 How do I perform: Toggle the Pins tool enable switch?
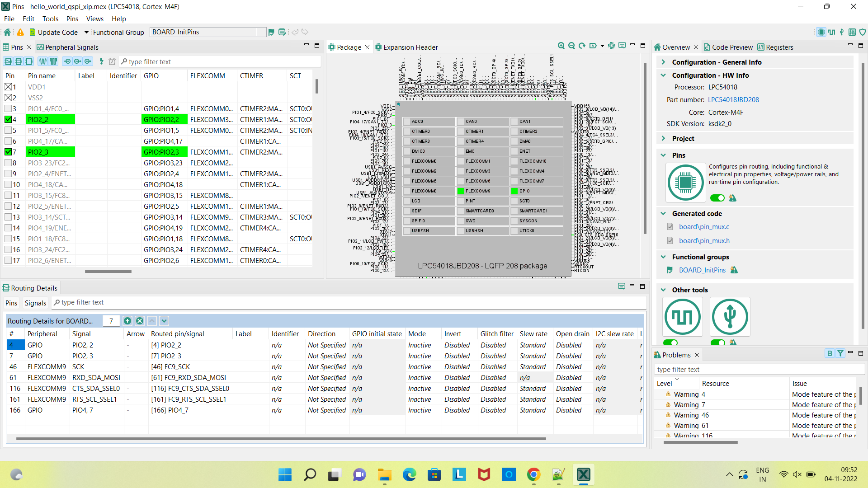pos(717,198)
